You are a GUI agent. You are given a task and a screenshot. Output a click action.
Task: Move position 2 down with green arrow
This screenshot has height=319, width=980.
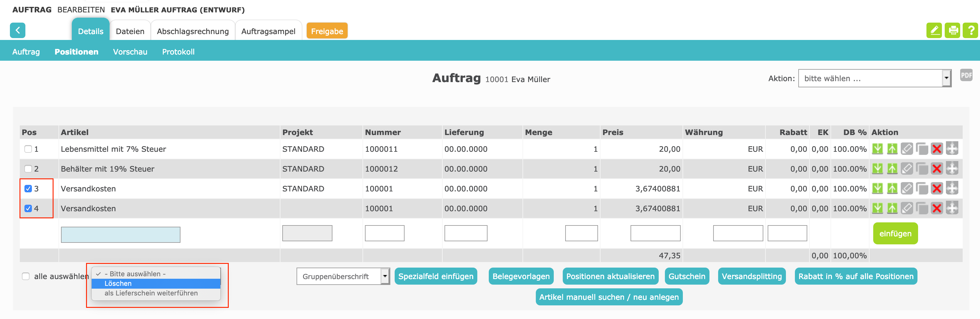pos(877,168)
